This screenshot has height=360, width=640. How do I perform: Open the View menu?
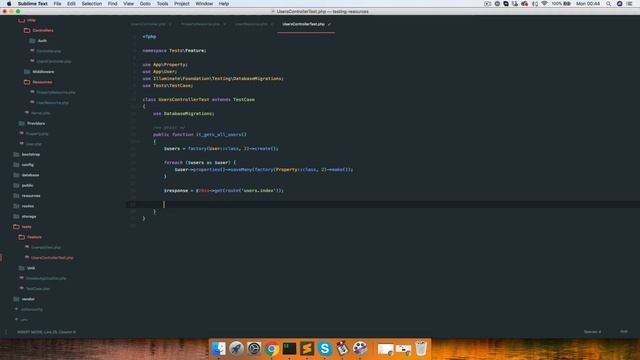point(129,4)
